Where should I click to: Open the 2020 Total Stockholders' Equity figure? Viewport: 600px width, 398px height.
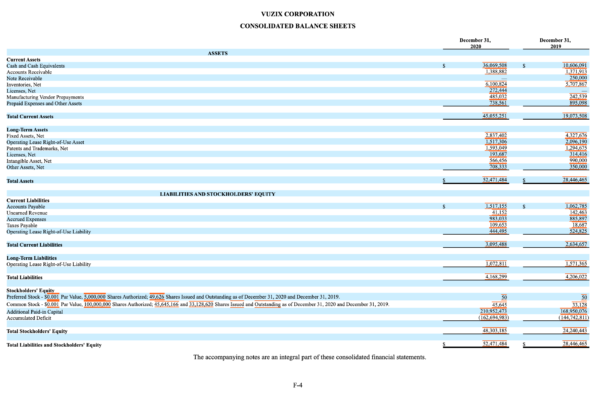click(495, 331)
